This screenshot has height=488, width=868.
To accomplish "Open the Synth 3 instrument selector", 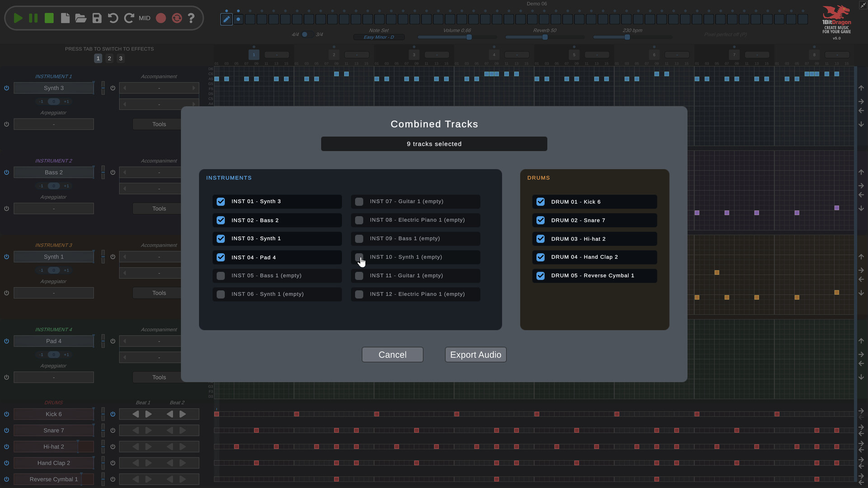I will coord(54,88).
